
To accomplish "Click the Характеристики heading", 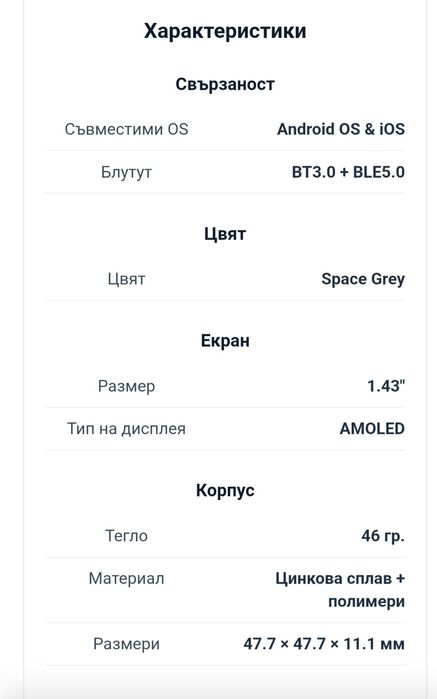I will pos(225,31).
